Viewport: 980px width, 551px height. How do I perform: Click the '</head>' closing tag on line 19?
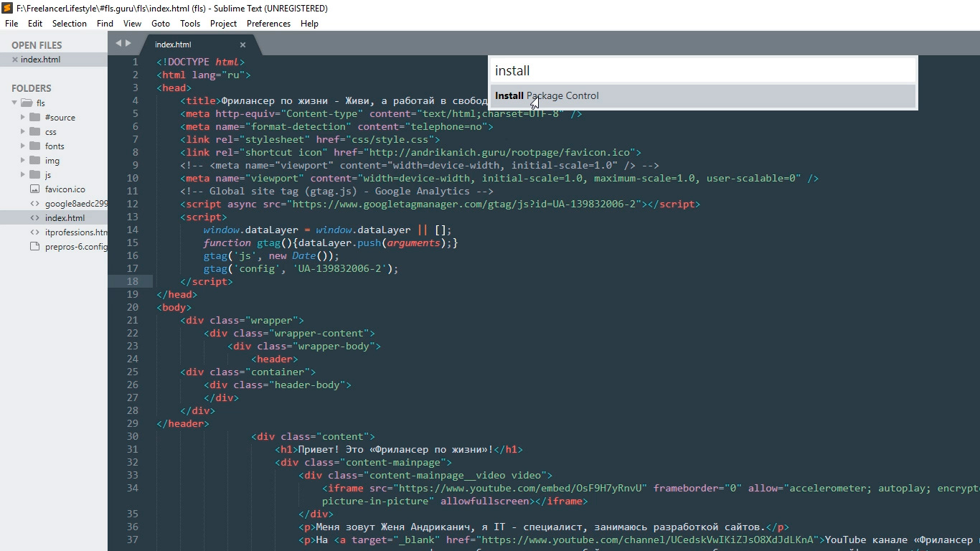(x=177, y=295)
